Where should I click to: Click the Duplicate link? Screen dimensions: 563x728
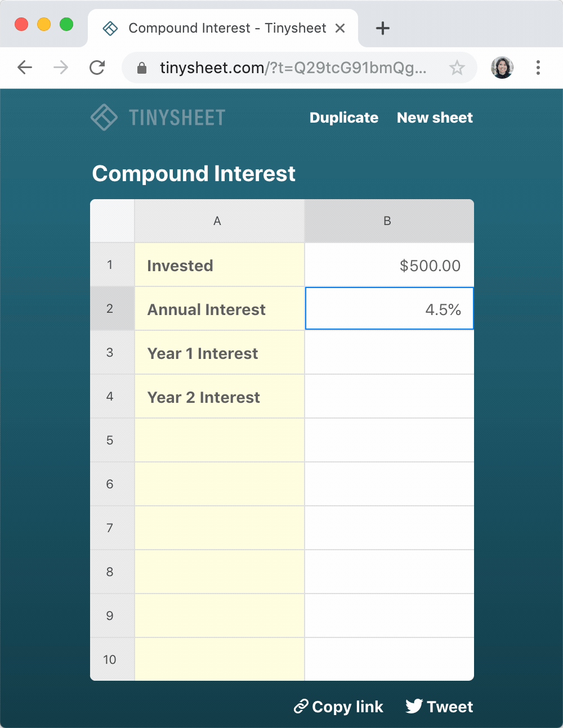[x=344, y=118]
